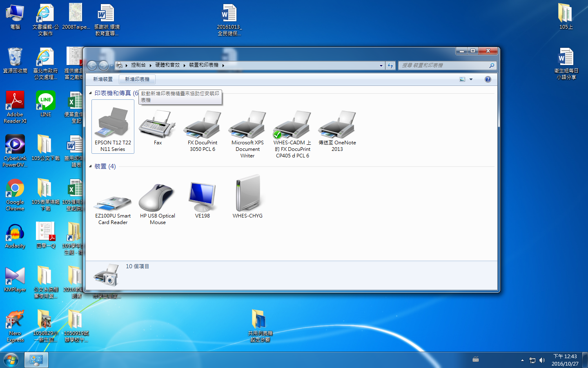
Task: Open the view options dropdown arrow
Action: pyautogui.click(x=471, y=79)
